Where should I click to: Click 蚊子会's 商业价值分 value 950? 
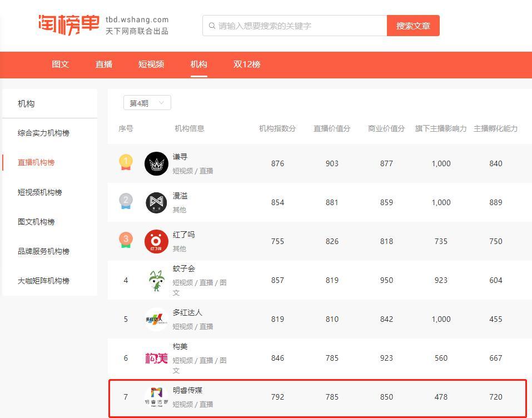tap(386, 280)
